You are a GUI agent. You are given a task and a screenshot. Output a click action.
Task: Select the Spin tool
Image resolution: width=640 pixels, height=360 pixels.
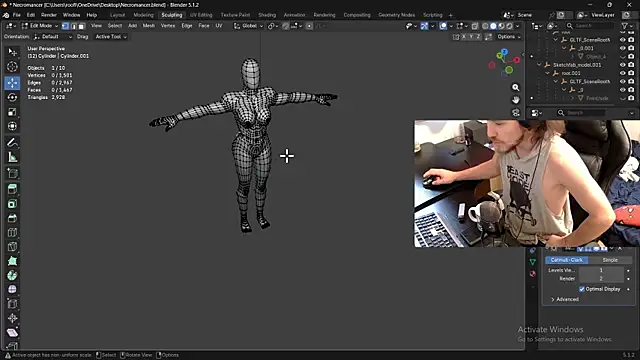pos(12,275)
